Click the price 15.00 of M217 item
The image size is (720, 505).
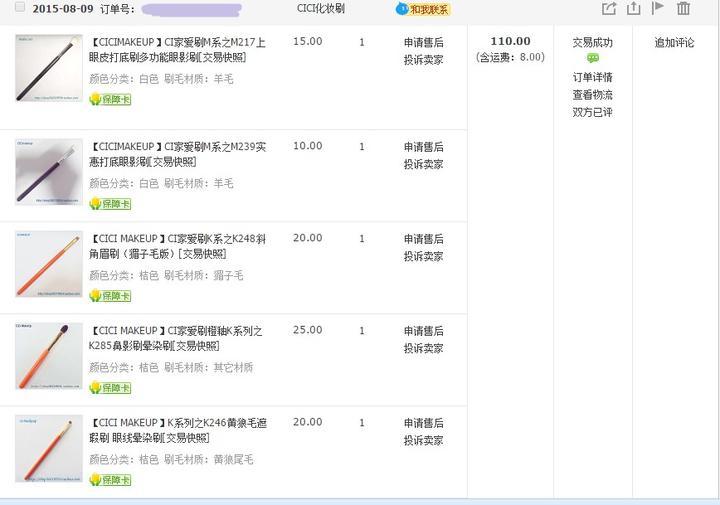click(308, 41)
